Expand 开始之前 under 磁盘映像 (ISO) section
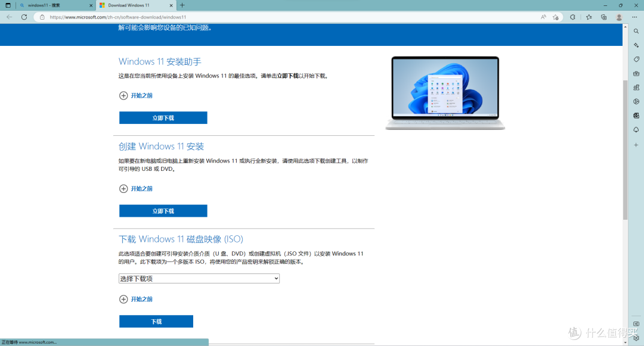 click(135, 300)
